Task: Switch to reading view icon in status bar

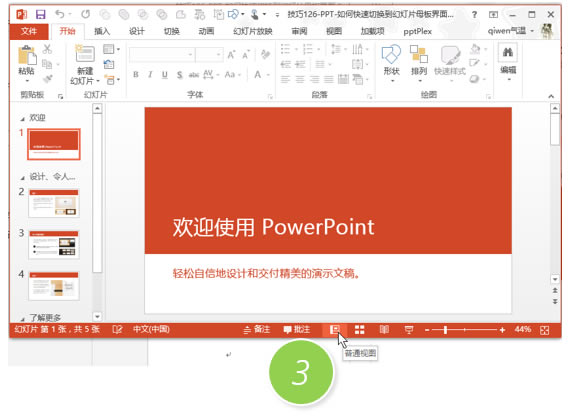Action: click(x=384, y=330)
